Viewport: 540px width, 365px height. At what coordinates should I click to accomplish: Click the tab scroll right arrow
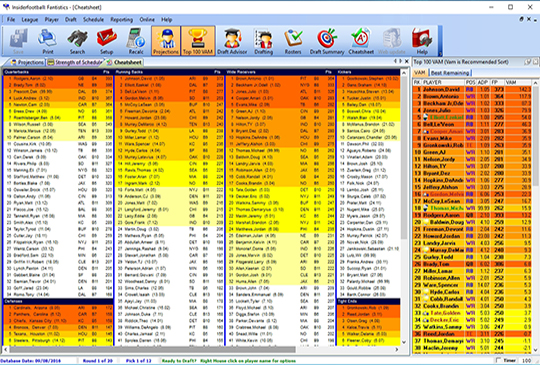tap(400, 61)
